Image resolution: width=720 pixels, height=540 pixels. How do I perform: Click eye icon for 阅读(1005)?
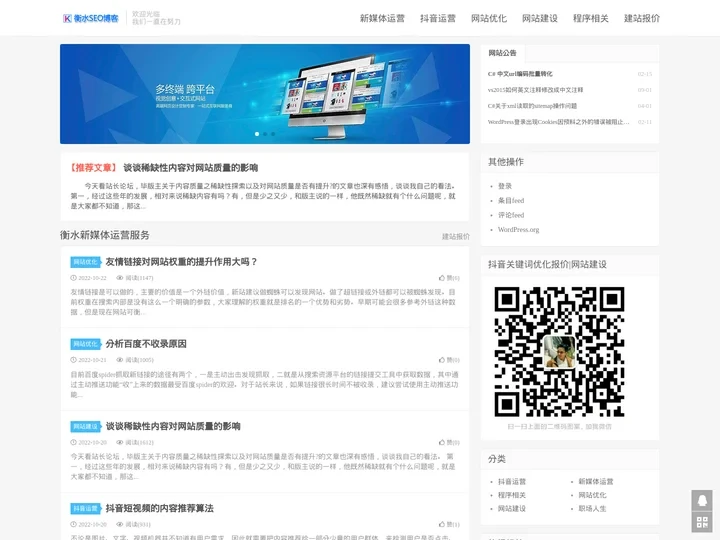(120, 360)
